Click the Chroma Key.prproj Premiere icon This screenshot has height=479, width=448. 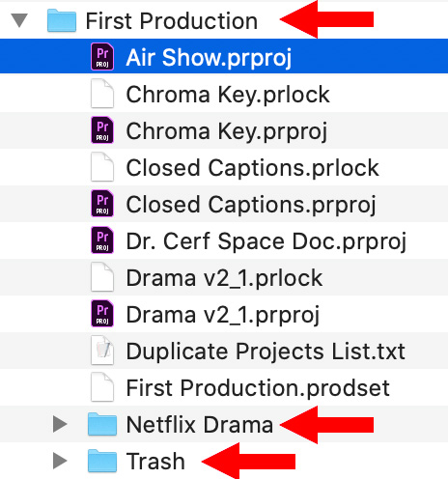click(102, 130)
